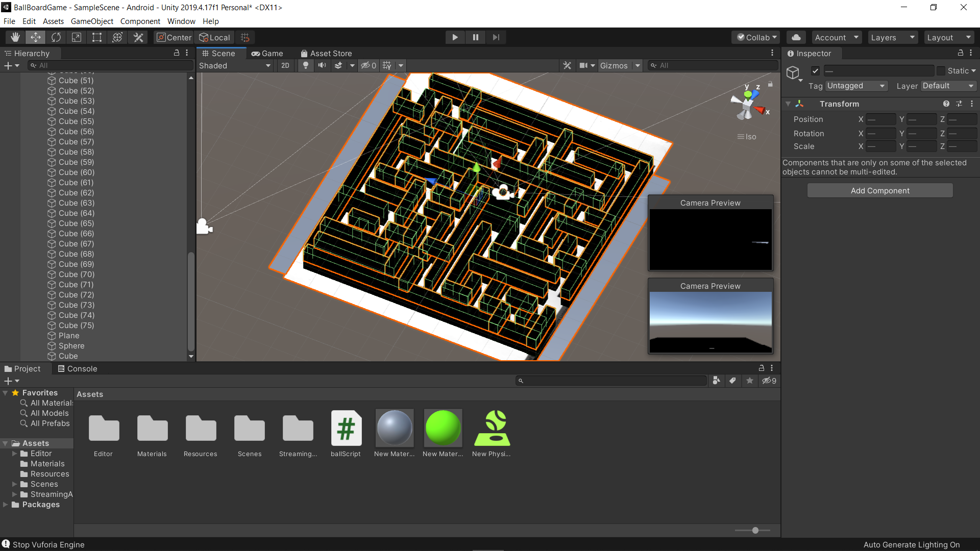
Task: Toggle scene audio speaker icon
Action: (322, 65)
